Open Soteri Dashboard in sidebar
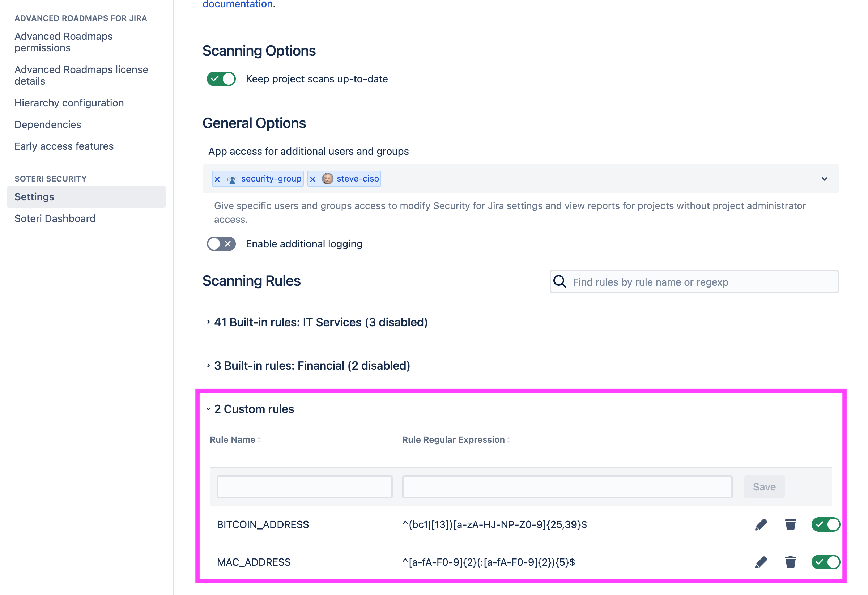 (55, 218)
